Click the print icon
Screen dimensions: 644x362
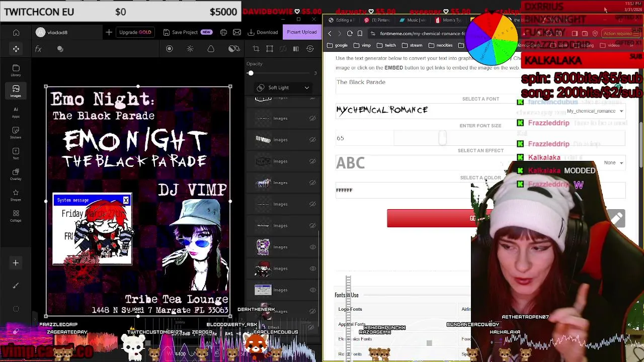(223, 32)
